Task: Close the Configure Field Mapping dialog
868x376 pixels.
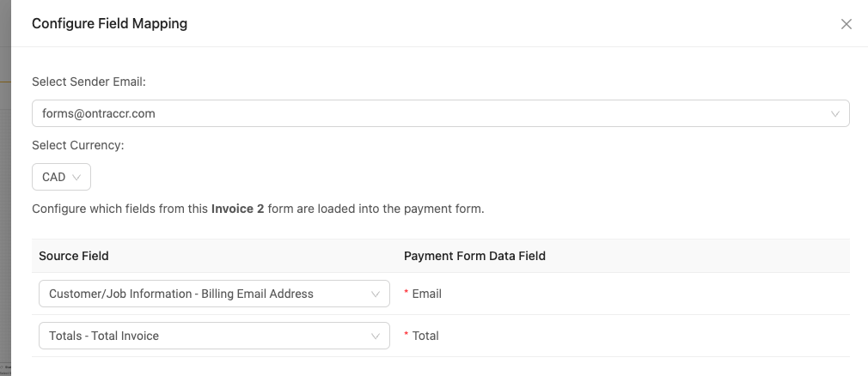Action: [846, 24]
